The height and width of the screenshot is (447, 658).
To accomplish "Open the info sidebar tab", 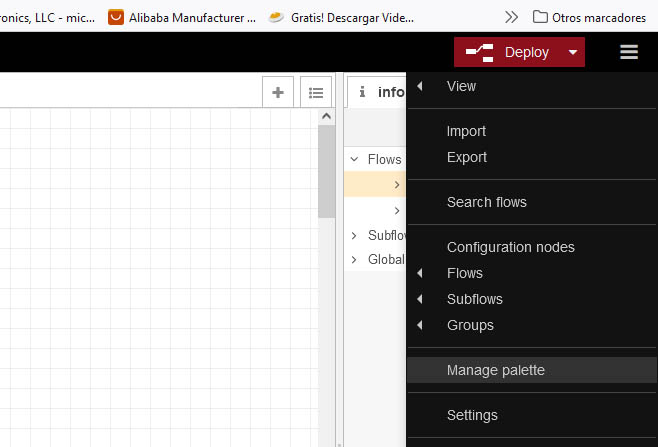I will click(377, 92).
